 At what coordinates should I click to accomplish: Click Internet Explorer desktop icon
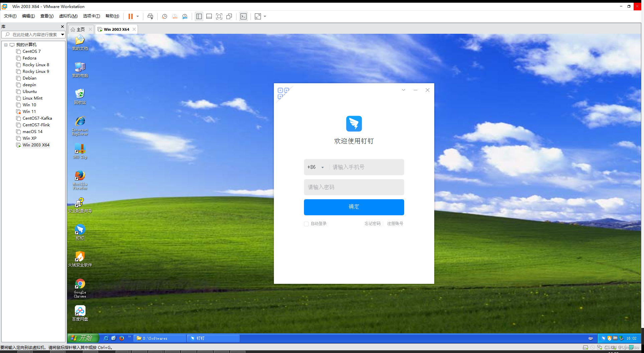click(80, 126)
